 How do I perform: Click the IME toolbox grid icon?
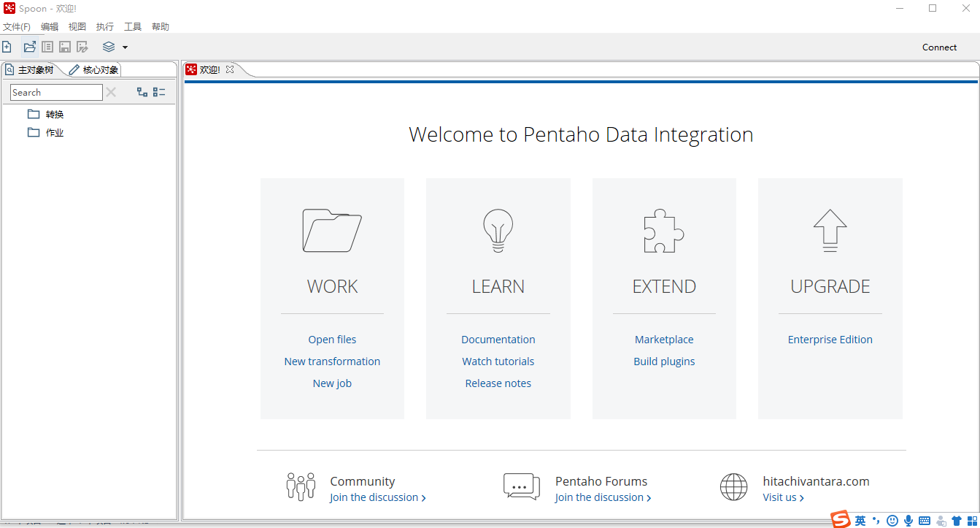tap(972, 521)
